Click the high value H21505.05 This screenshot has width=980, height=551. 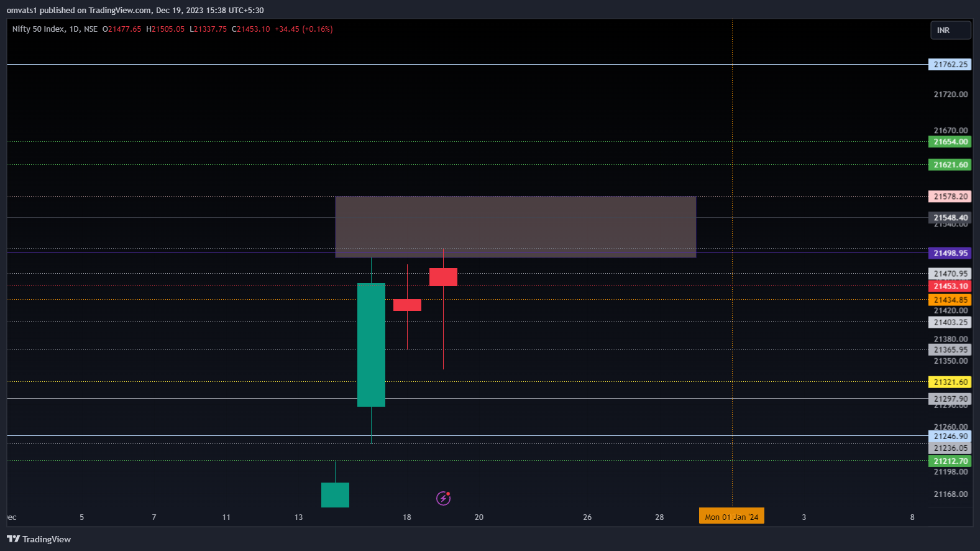(165, 29)
